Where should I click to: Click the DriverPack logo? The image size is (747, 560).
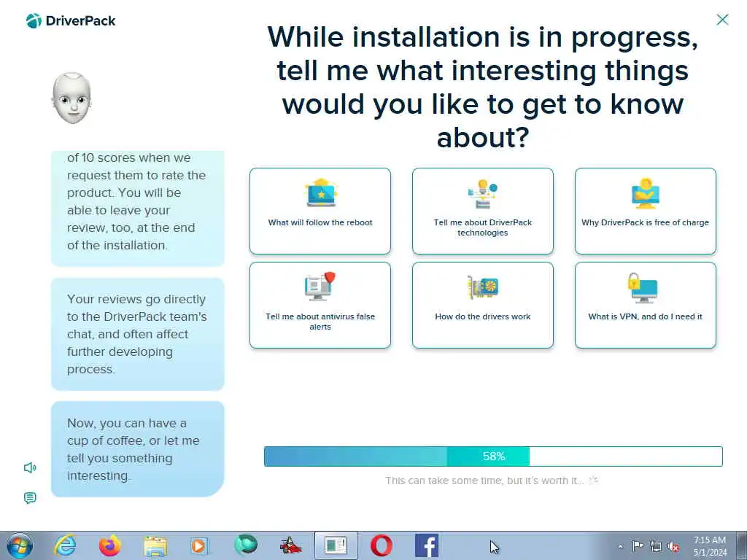(x=71, y=21)
